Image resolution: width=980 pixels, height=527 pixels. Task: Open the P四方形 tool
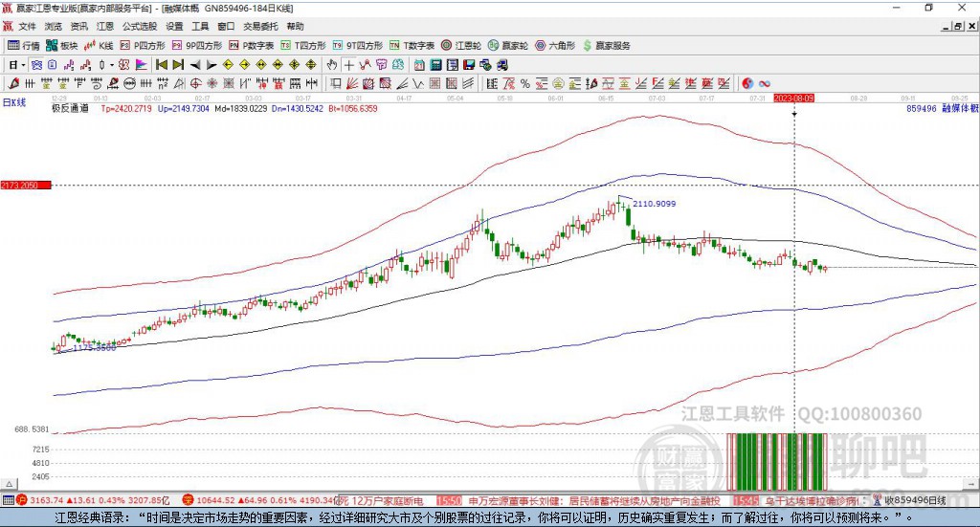click(143, 46)
